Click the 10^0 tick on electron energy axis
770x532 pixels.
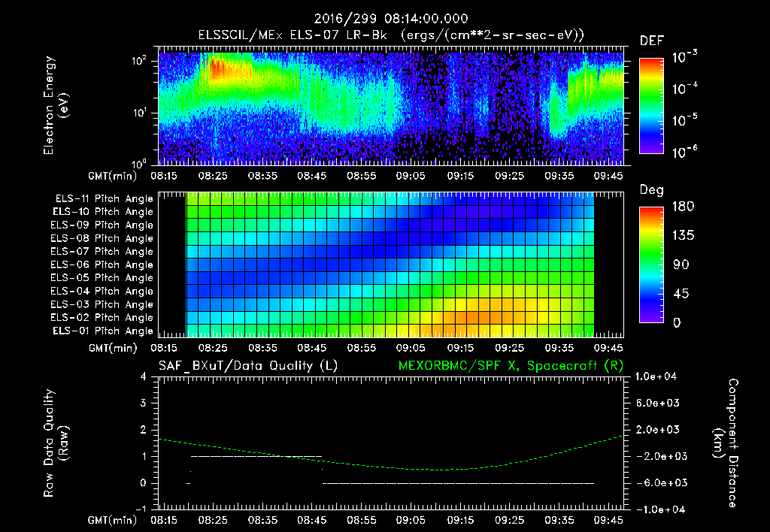point(139,163)
